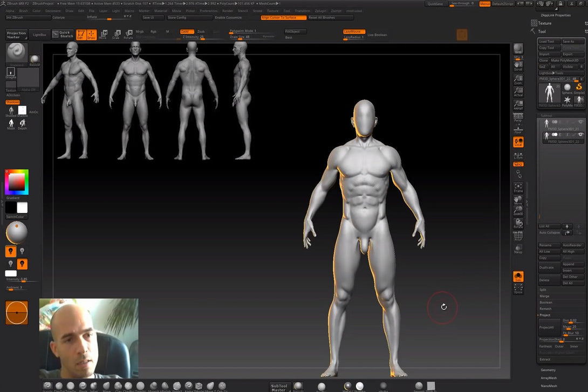Hide PM3D_Sphere3D1_22 subtool via eye icon
This screenshot has width=588, height=392.
tap(581, 135)
